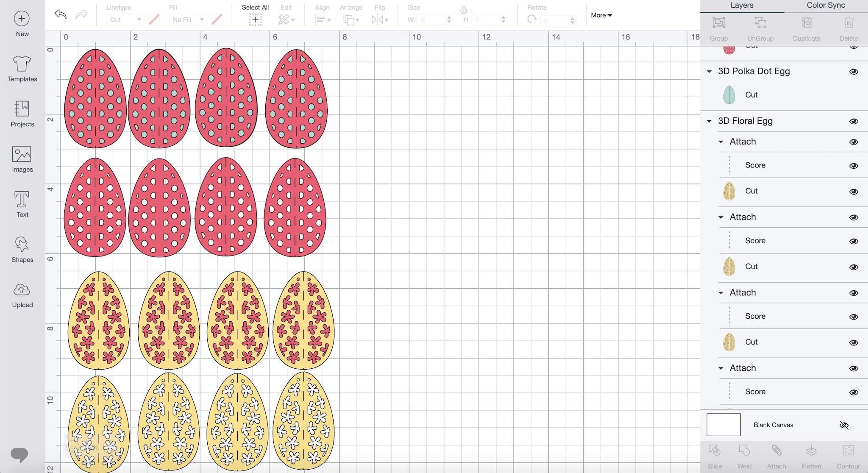Click the Upload icon
Screen dimensions: 868x473
click(22, 294)
